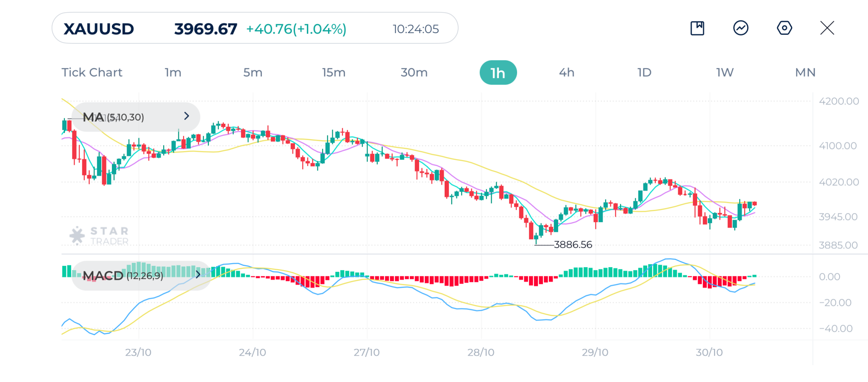Click the bookmark save icon

[x=697, y=28]
